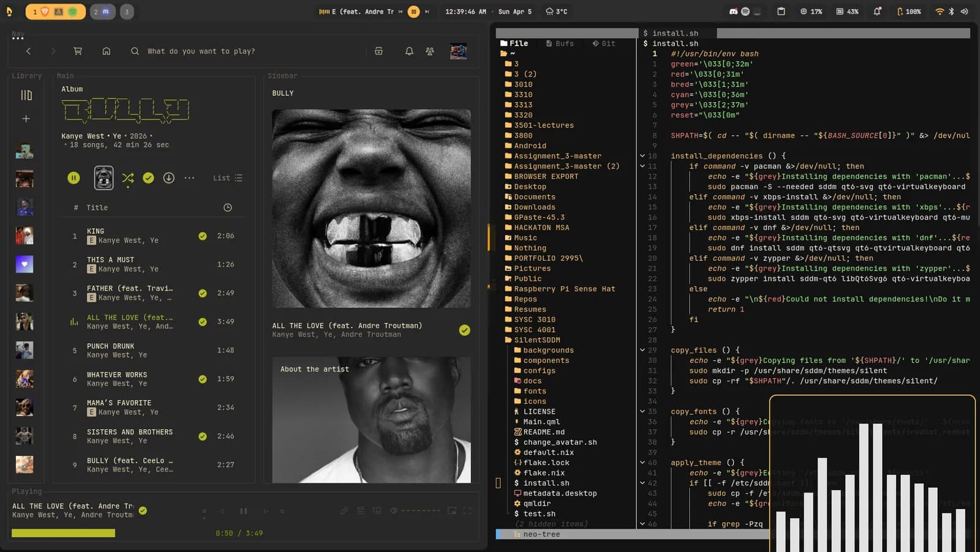The width and height of the screenshot is (980, 552).
Task: Open the queue icon in player bar
Action: pyautogui.click(x=361, y=510)
